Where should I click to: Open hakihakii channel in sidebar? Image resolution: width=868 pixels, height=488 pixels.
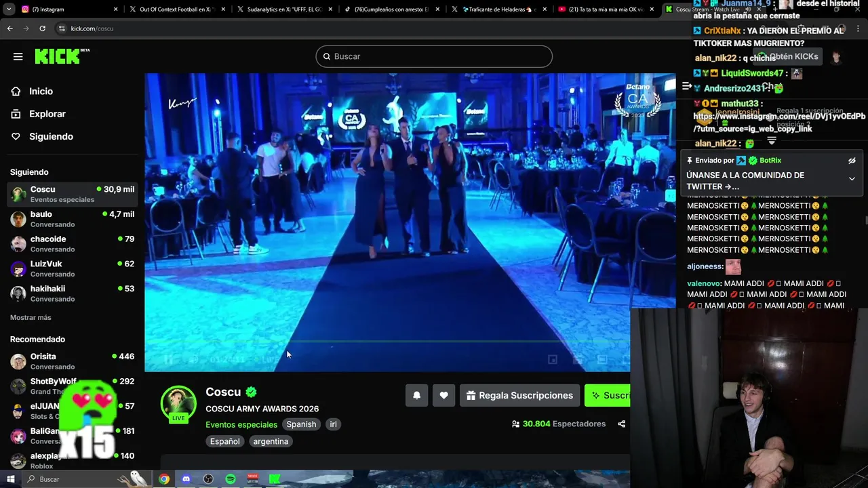click(x=72, y=293)
